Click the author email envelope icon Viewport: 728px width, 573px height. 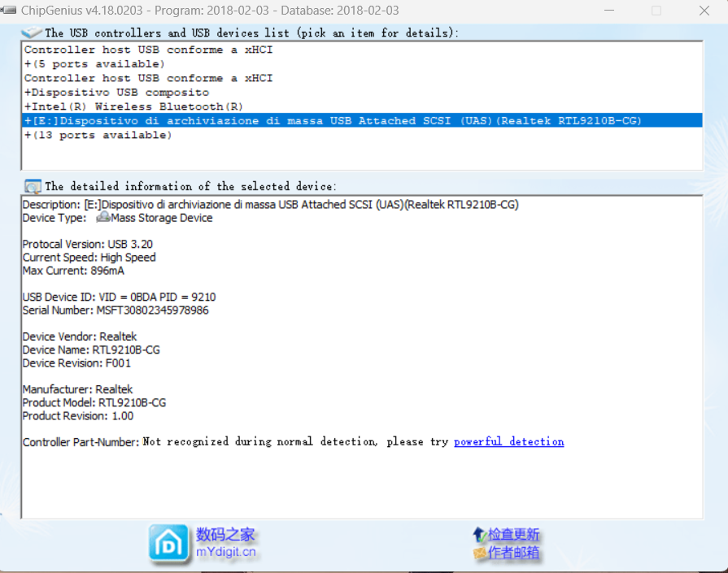tap(479, 553)
